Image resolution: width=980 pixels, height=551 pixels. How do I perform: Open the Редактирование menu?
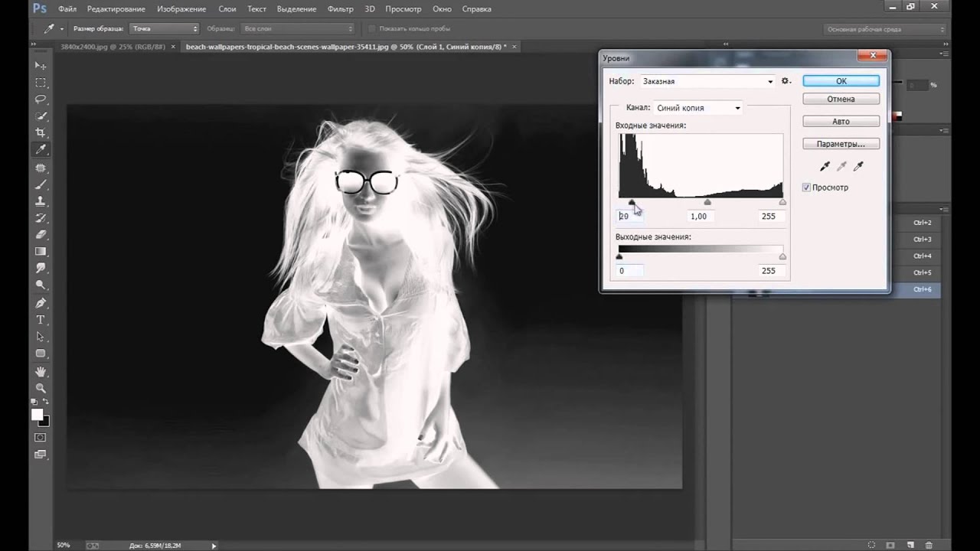pos(116,9)
